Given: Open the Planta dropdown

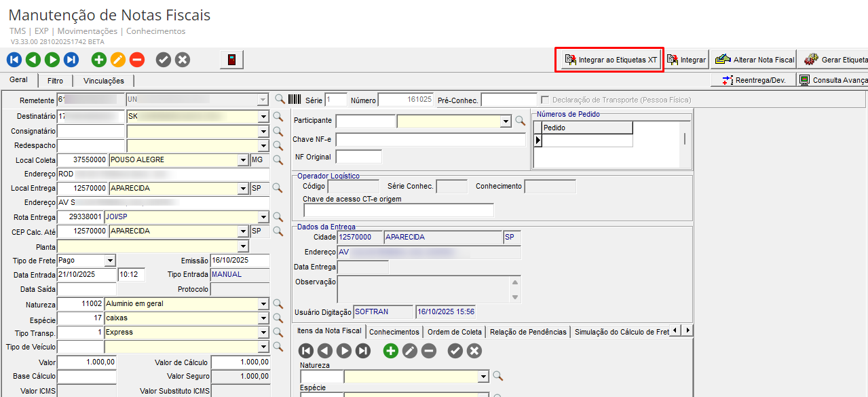Looking at the screenshot, I should (x=243, y=246).
